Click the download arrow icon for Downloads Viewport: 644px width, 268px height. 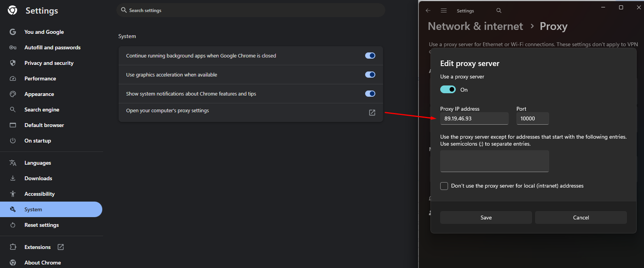click(x=13, y=178)
